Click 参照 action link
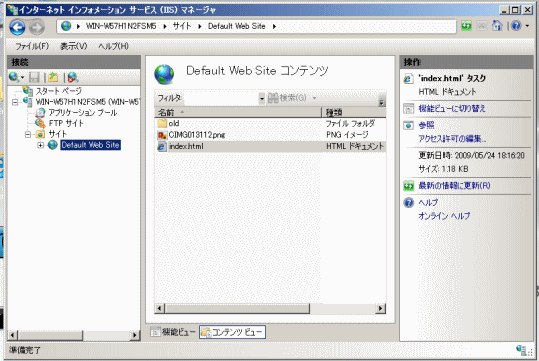 click(x=426, y=125)
